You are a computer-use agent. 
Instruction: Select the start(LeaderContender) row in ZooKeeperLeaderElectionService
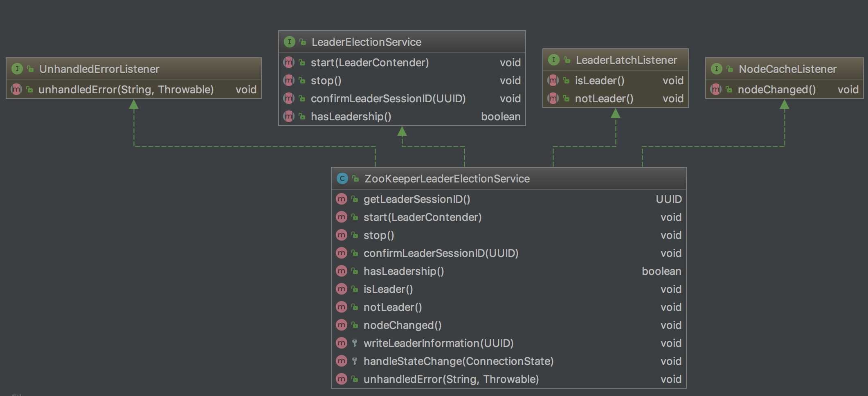pos(508,217)
